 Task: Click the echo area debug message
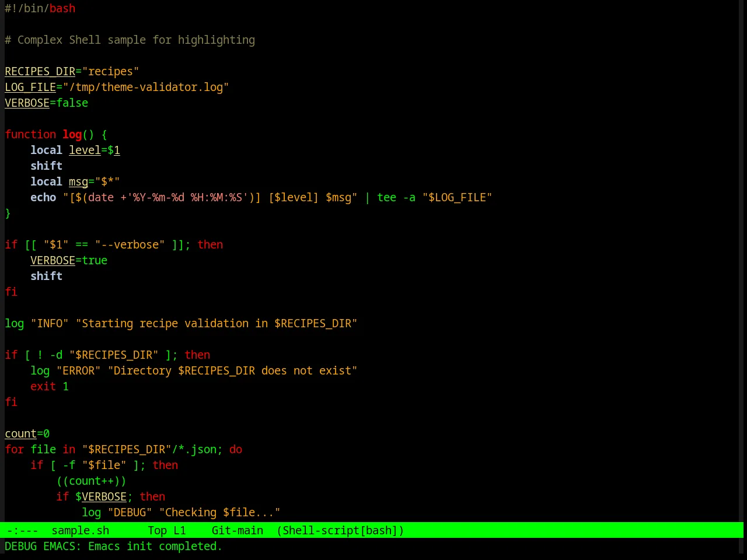tap(114, 547)
